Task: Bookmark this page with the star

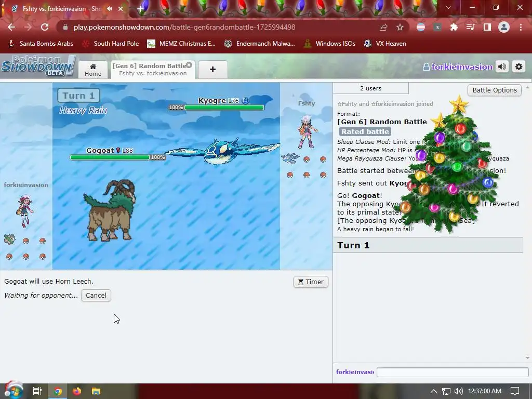Action: (x=400, y=27)
